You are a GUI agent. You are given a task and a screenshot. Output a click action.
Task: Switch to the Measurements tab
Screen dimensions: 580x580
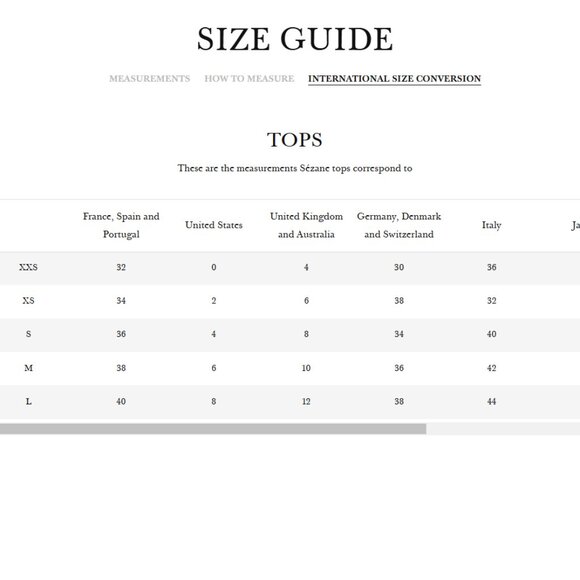pos(149,78)
